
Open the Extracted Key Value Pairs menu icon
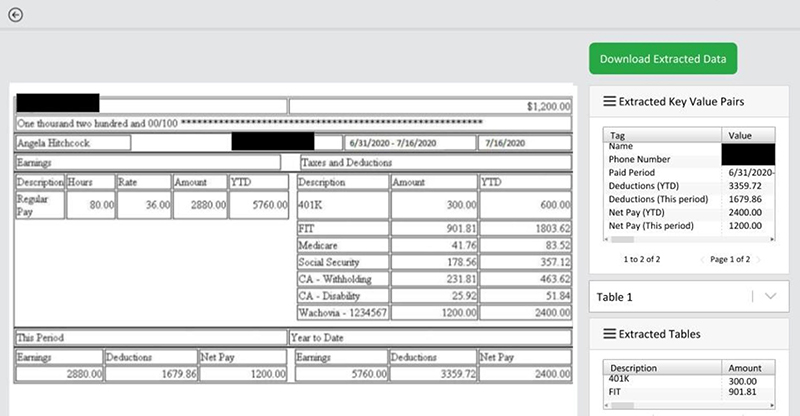pos(609,101)
